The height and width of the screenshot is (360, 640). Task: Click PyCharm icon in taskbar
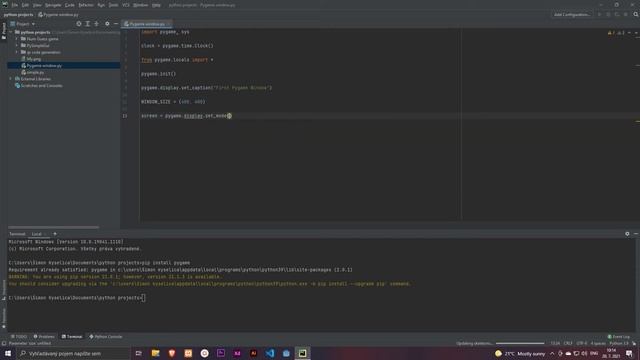tap(302, 353)
